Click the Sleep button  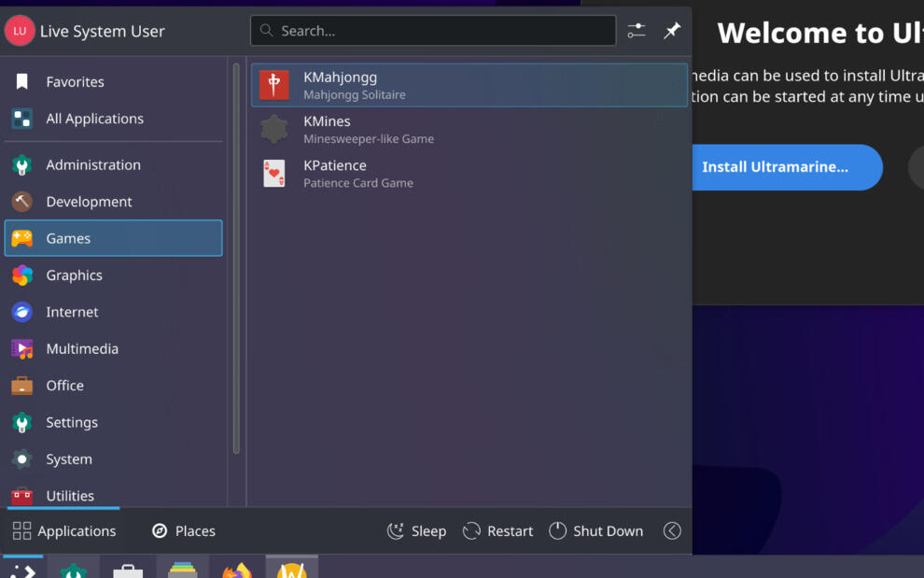click(x=416, y=530)
